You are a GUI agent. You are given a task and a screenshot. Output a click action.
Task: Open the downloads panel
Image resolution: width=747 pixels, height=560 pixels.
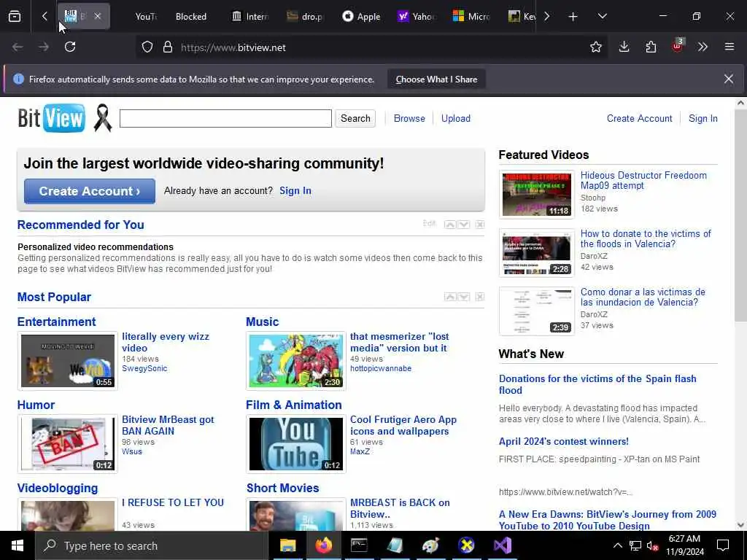click(624, 47)
